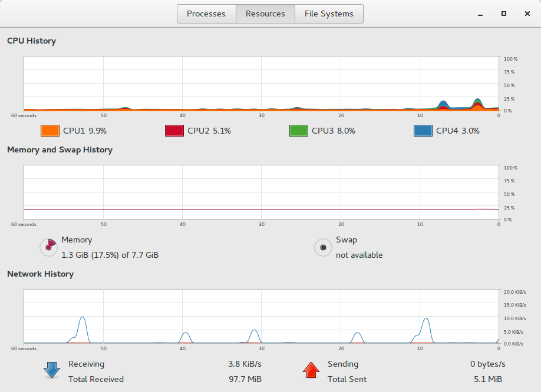Image resolution: width=541 pixels, height=392 pixels.
Task: Maximize the System Monitor window
Action: coord(504,14)
